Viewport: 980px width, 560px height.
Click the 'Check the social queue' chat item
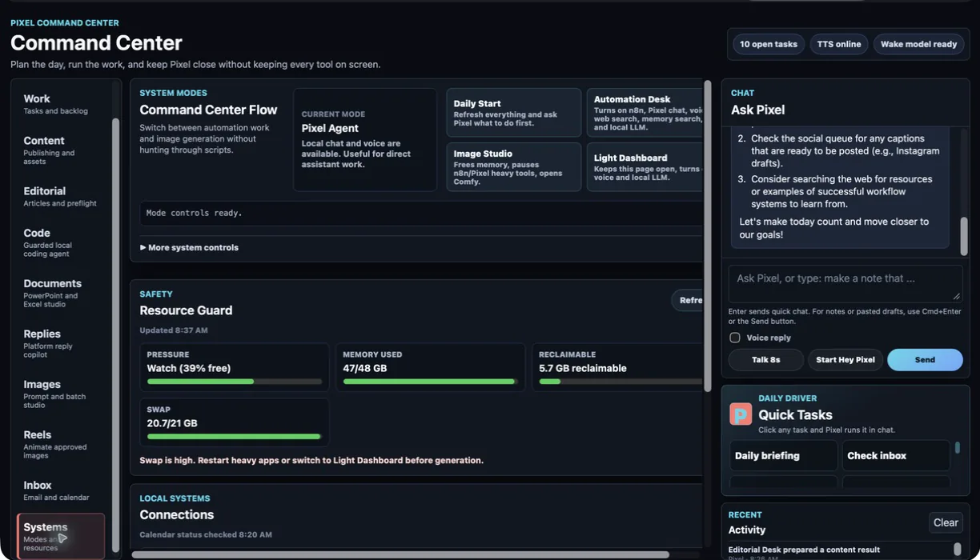[x=845, y=150]
